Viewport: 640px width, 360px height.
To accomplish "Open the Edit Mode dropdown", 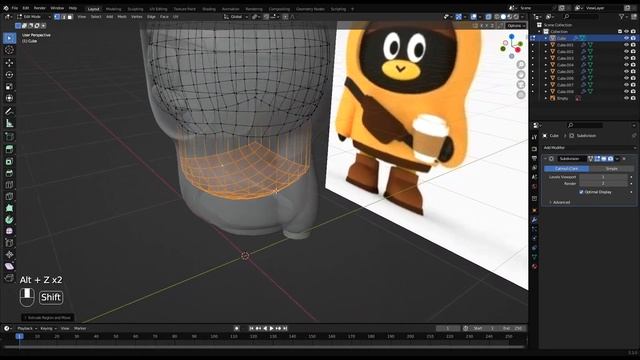I will pyautogui.click(x=34, y=17).
